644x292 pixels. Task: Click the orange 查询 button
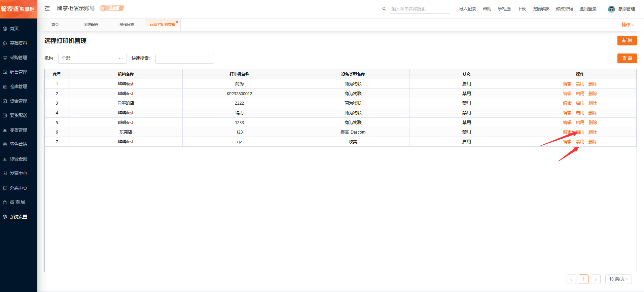tap(627, 58)
